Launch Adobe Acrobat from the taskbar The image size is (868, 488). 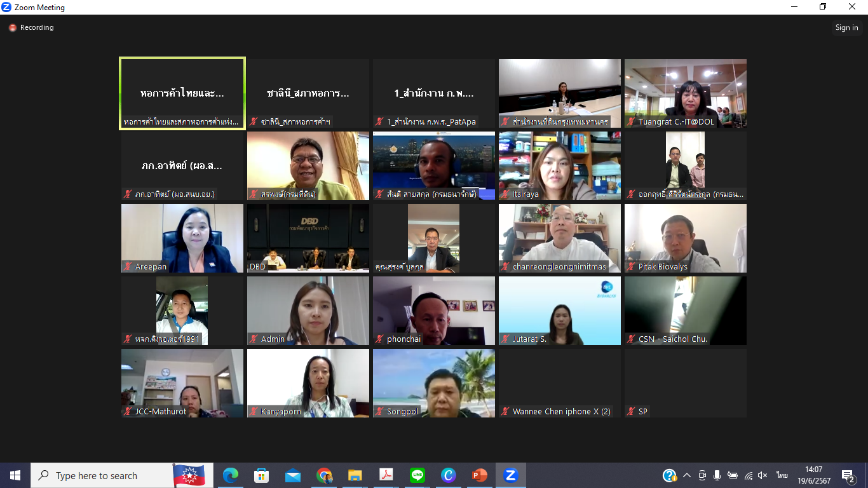[x=386, y=475]
